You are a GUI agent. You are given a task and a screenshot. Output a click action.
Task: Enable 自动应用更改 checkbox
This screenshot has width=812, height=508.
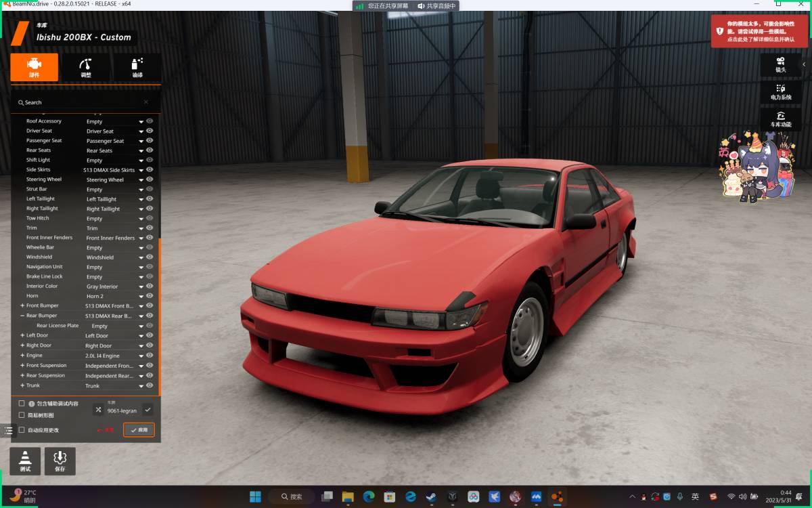pyautogui.click(x=22, y=430)
